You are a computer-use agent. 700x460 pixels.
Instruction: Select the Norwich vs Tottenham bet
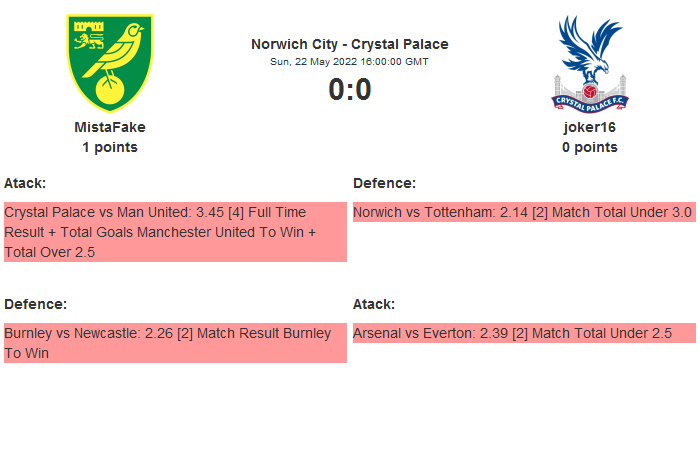click(x=523, y=212)
